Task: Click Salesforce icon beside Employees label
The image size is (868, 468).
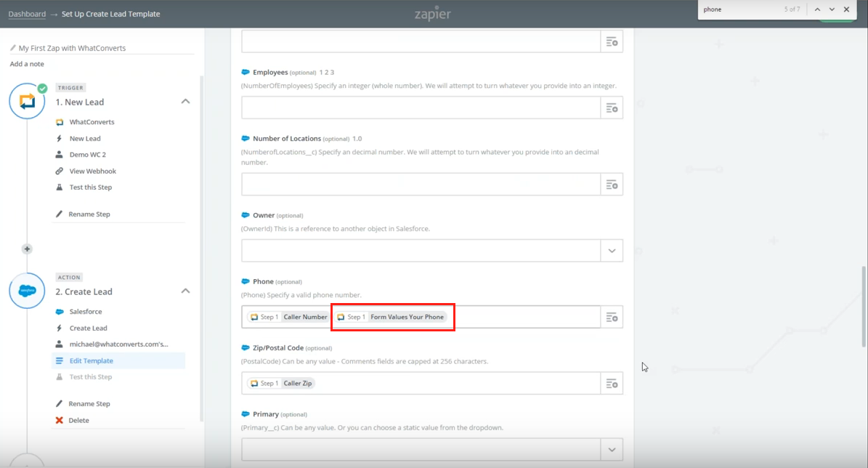Action: tap(246, 72)
